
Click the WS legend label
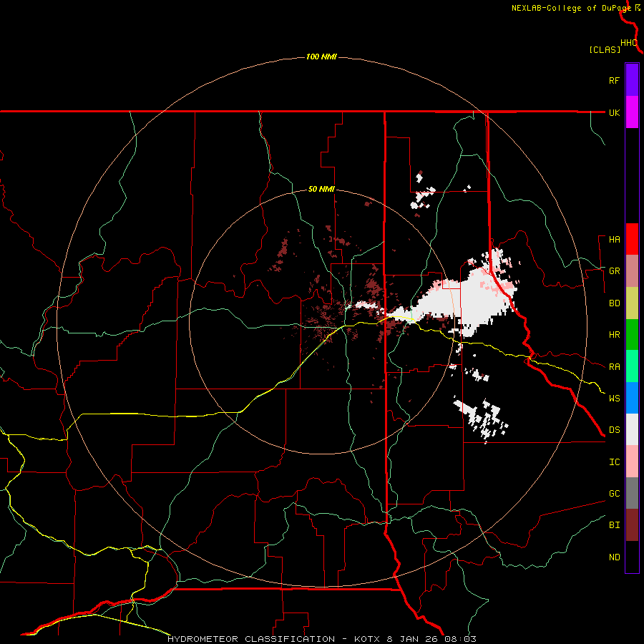(x=614, y=399)
